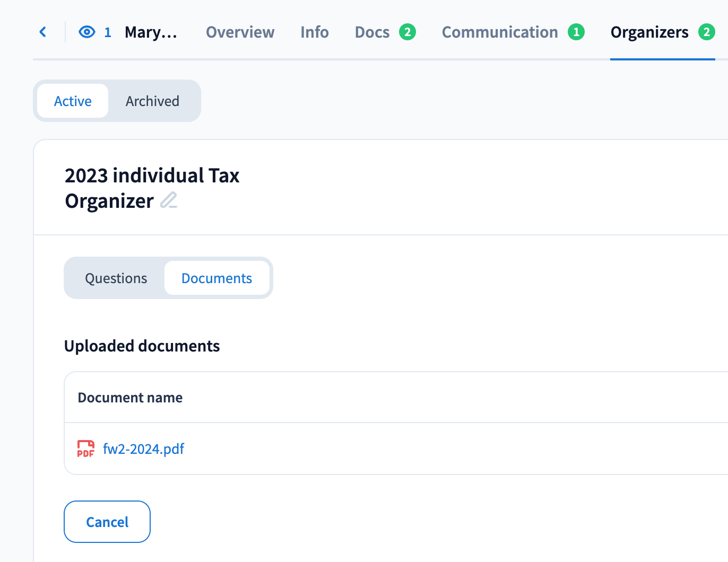The width and height of the screenshot is (728, 562).
Task: Open the Docs tab
Action: [372, 32]
